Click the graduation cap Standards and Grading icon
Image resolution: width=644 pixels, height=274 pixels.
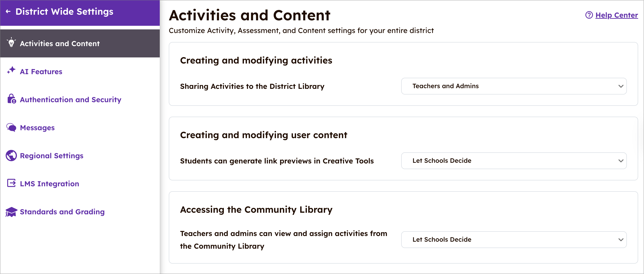click(11, 212)
